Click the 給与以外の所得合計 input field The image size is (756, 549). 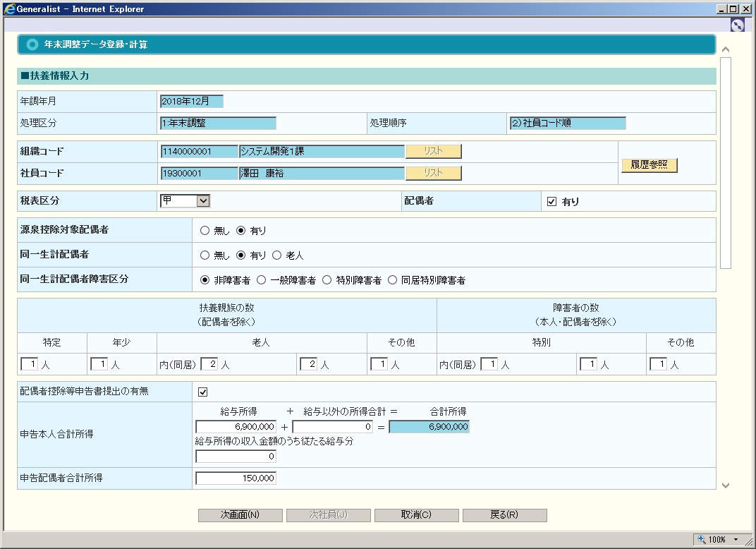pos(332,427)
